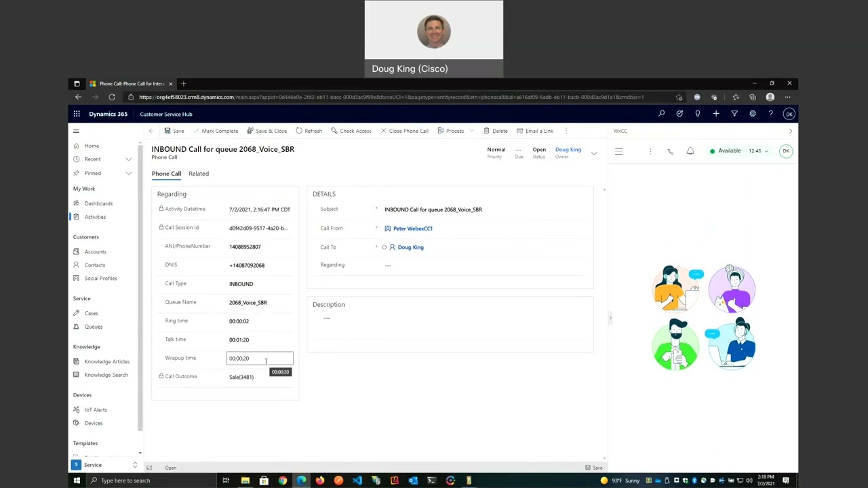Open the DK profile avatar in the WxCC panel
Viewport: 868px width, 488px height.
point(786,151)
